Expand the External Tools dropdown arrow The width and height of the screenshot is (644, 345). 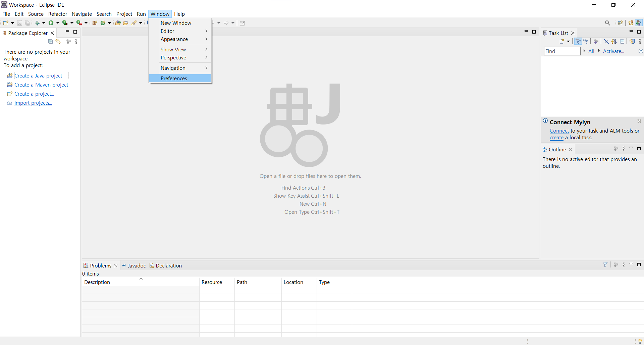point(86,23)
